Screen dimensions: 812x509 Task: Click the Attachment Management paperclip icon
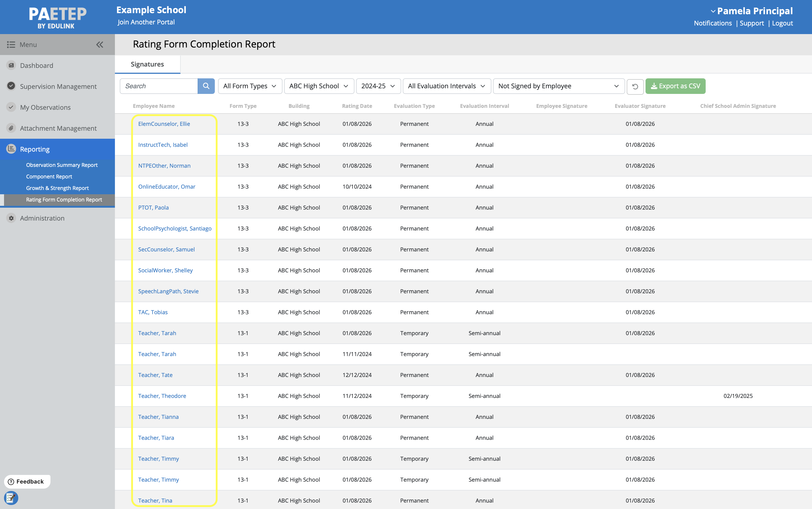point(11,128)
